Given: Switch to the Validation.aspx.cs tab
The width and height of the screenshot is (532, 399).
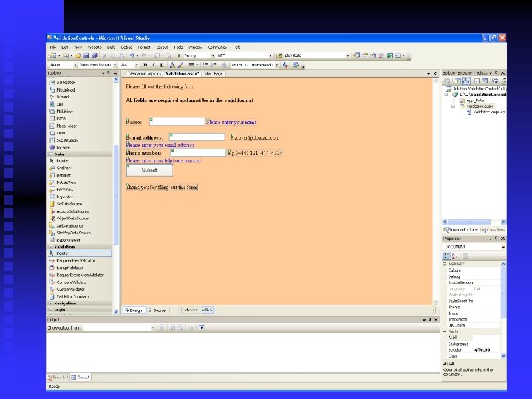Looking at the screenshot, I should [x=144, y=74].
